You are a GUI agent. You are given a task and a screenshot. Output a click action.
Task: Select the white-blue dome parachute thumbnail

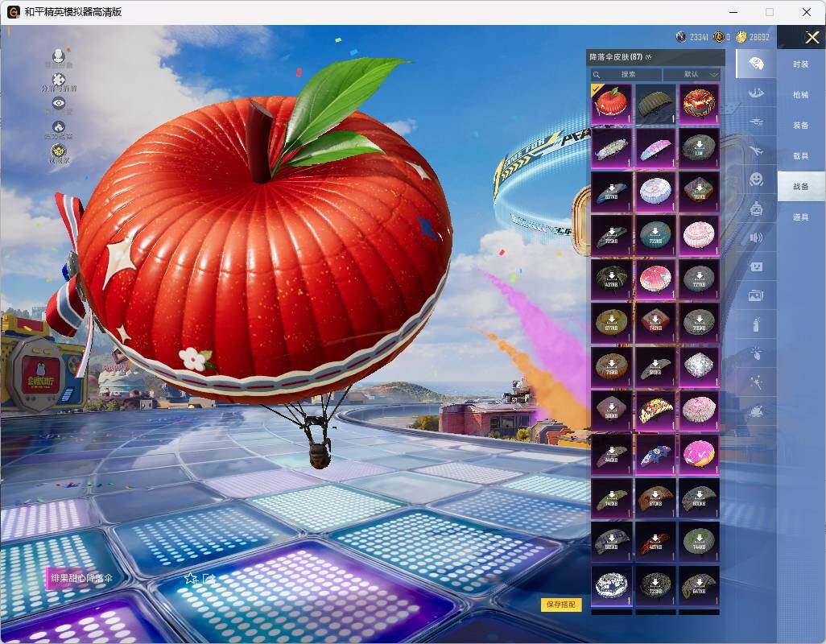(x=655, y=192)
